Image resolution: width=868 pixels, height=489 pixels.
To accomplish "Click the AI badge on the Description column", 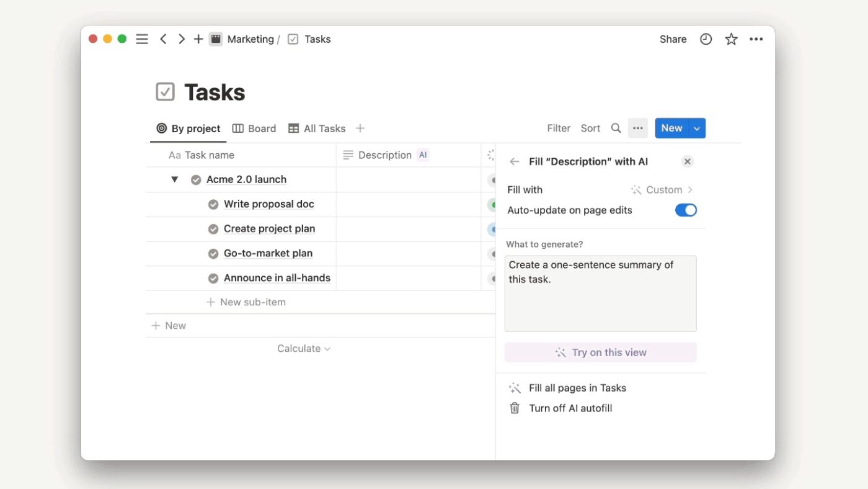I will coord(423,155).
